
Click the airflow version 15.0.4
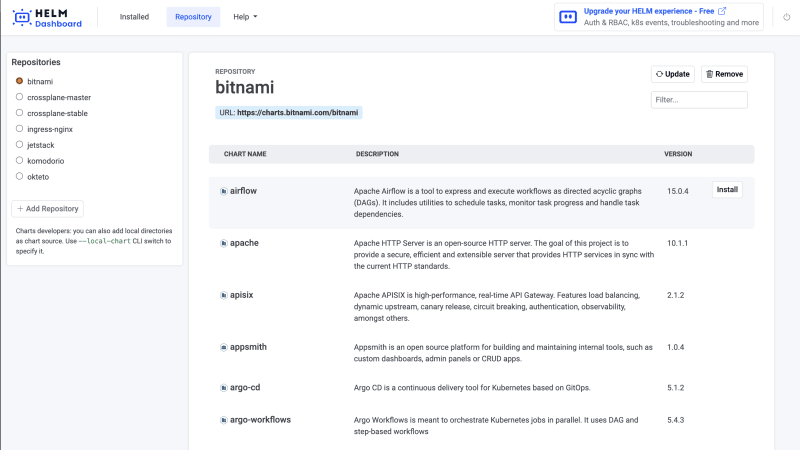[x=678, y=191]
